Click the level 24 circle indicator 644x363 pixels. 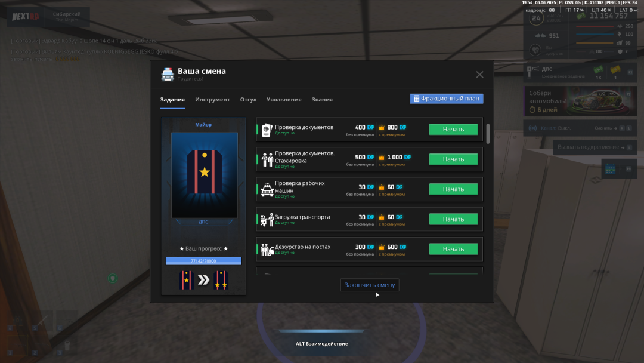[x=536, y=18]
